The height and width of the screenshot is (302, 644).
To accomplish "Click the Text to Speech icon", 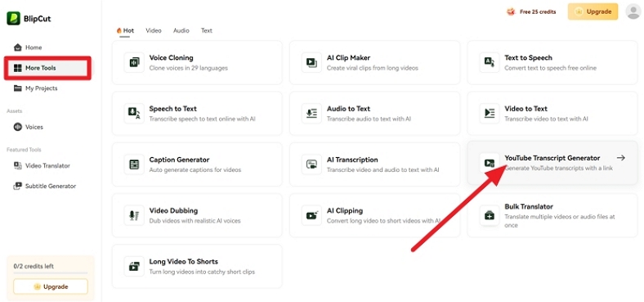I will pos(490,62).
